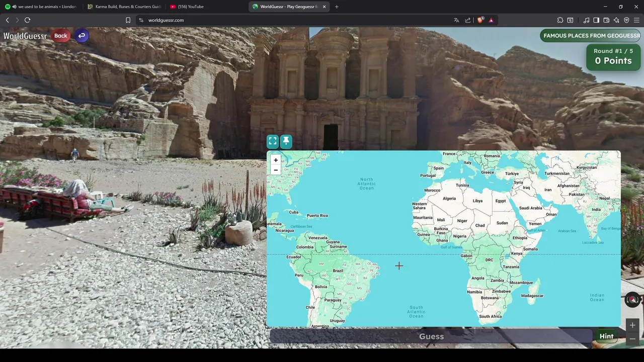Click South Africa on the map
The width and height of the screenshot is (644, 362).
[491, 316]
